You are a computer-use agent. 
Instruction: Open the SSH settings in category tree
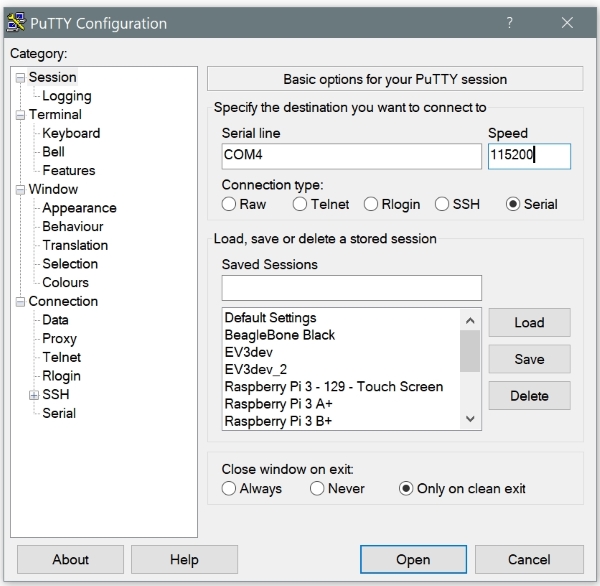click(x=55, y=394)
